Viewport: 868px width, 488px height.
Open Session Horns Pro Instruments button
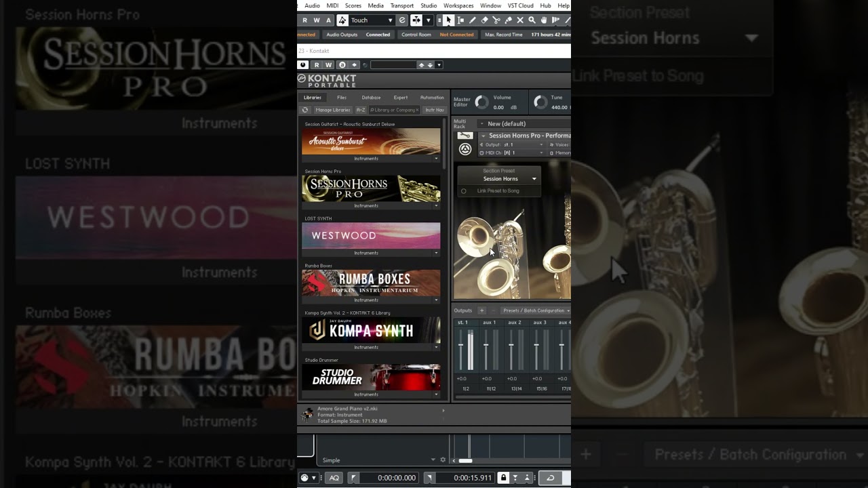(x=366, y=206)
